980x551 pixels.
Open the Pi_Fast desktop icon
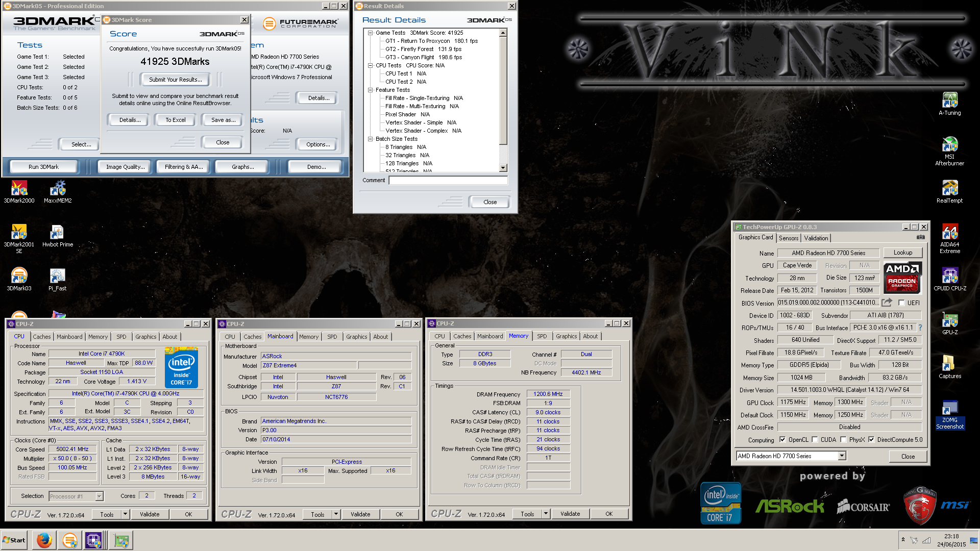pos(58,280)
